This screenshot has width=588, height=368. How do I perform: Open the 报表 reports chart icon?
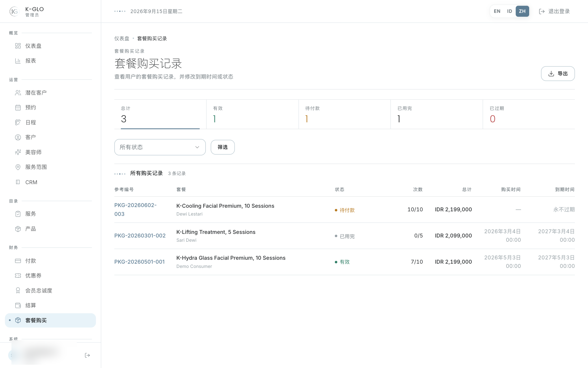[x=18, y=61]
